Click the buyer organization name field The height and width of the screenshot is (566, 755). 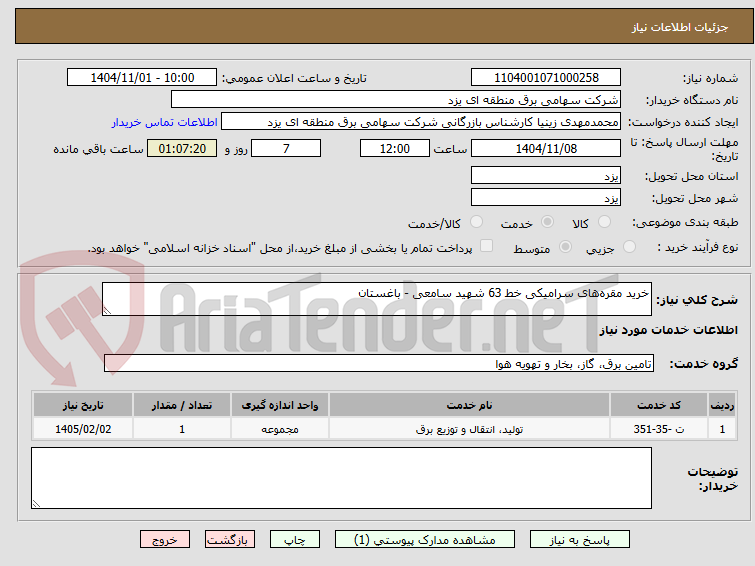(396, 100)
